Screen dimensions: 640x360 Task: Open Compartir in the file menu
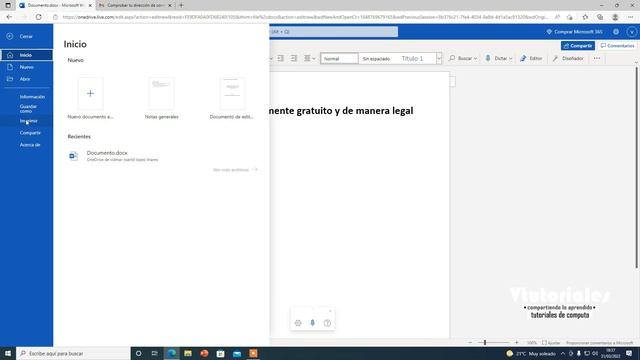tap(30, 133)
